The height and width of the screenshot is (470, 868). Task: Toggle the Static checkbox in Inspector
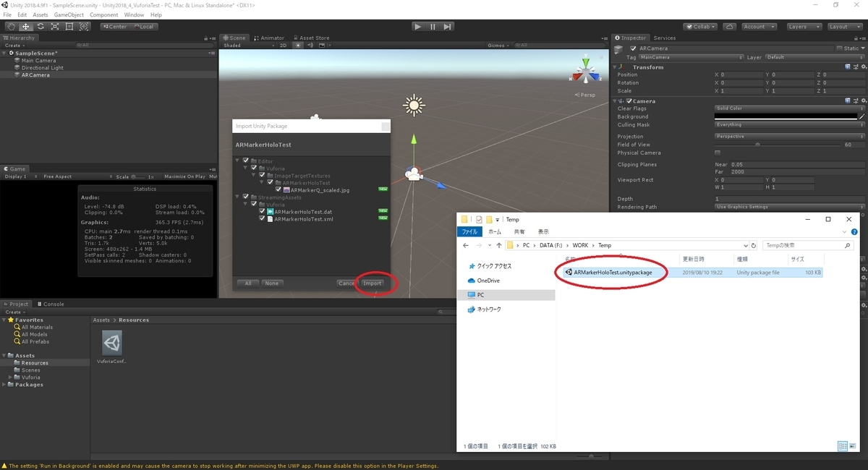tap(840, 48)
